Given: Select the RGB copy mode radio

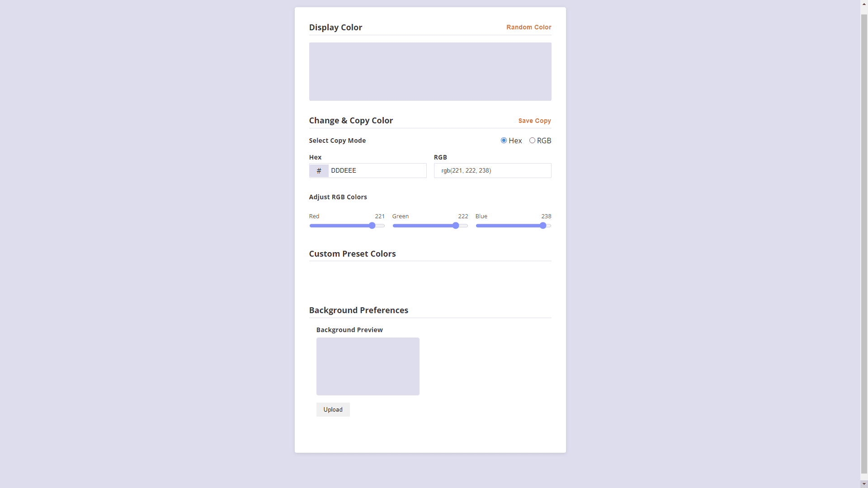Looking at the screenshot, I should [532, 141].
